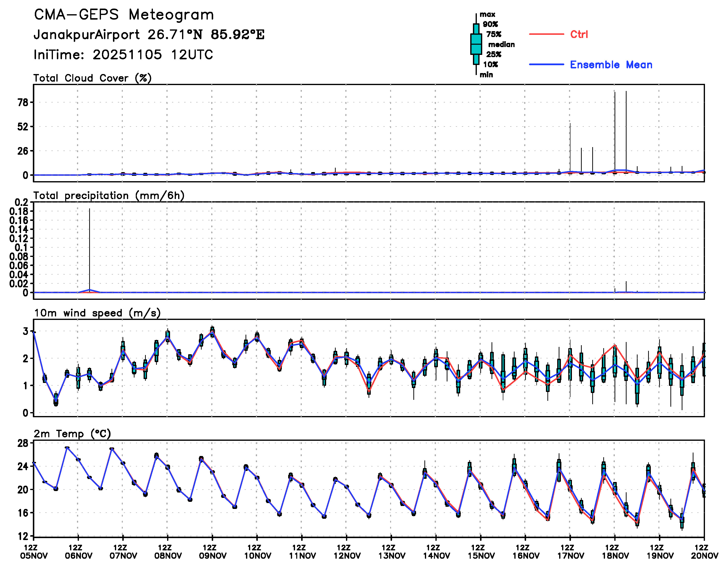
Task: Click the 12Z 10NOV time axis label
Action: pos(257,552)
